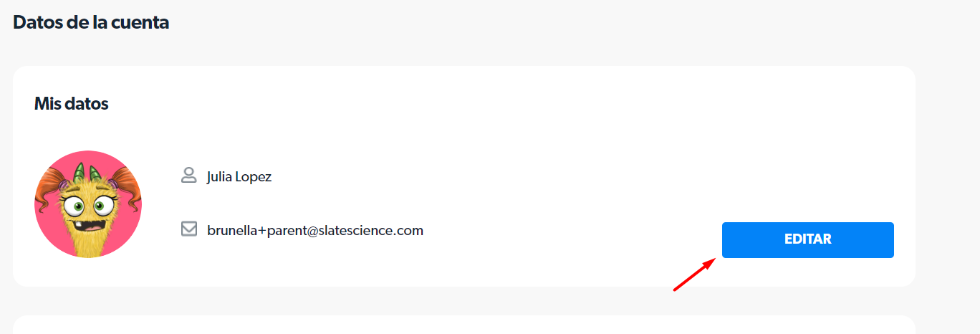This screenshot has width=980, height=334.
Task: Click the red arrow pointing at EDITAR
Action: [694, 275]
